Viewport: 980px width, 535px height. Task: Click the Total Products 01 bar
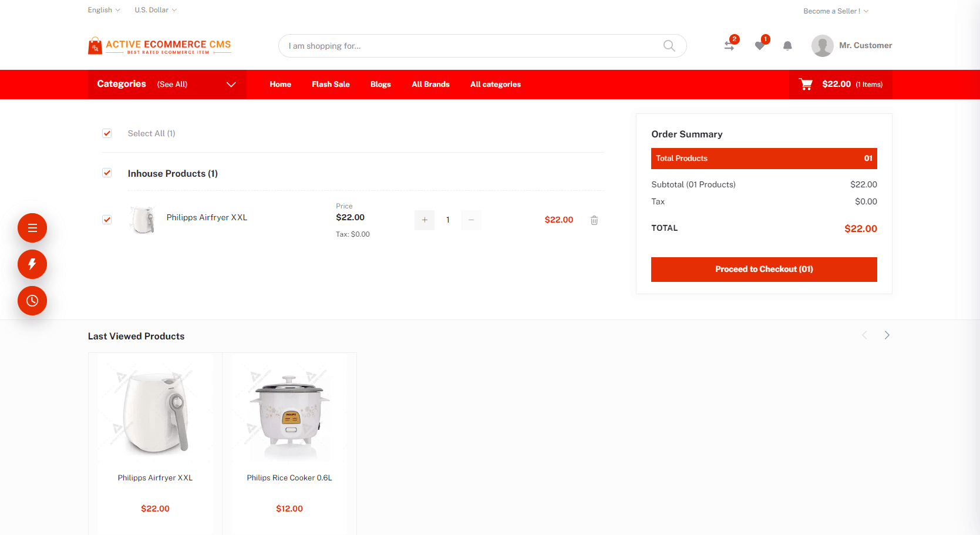click(764, 159)
